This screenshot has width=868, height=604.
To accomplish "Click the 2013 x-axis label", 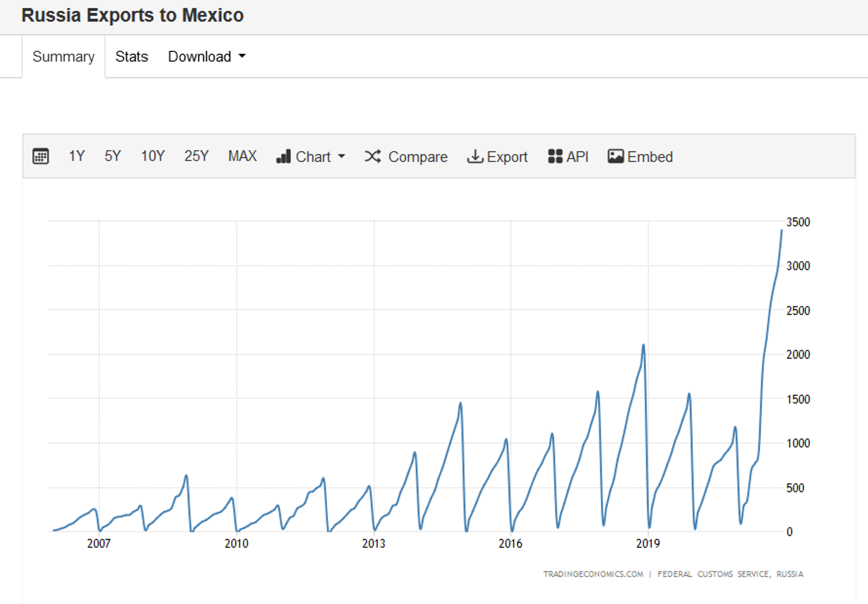I will pyautogui.click(x=373, y=543).
